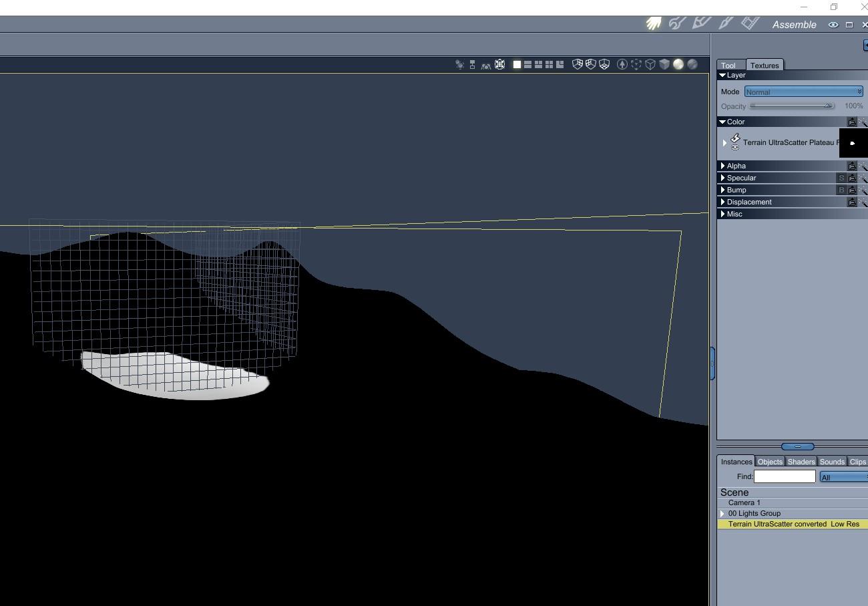Select Camera 1 in the scene list
The height and width of the screenshot is (606, 868).
[x=793, y=502]
